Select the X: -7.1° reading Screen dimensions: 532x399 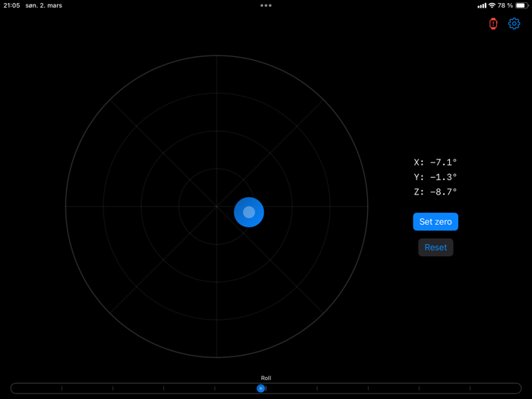435,162
